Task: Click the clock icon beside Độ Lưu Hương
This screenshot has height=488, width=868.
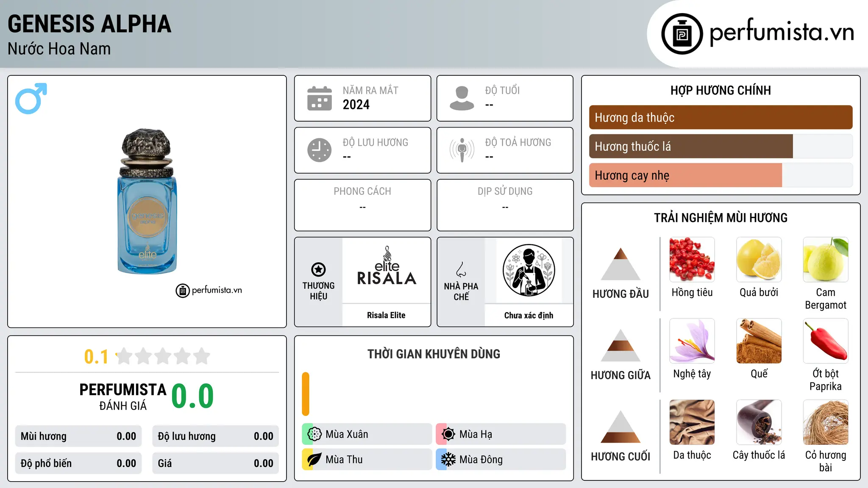Action: pyautogui.click(x=320, y=150)
